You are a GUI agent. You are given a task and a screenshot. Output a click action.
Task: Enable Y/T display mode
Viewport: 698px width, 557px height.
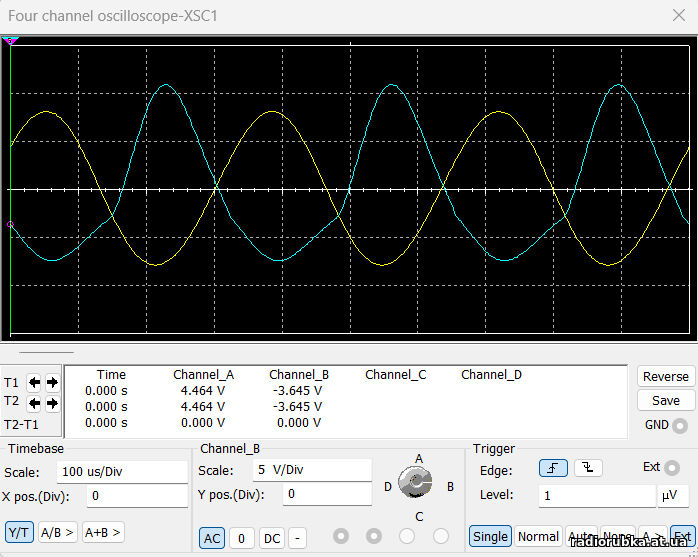(19, 533)
